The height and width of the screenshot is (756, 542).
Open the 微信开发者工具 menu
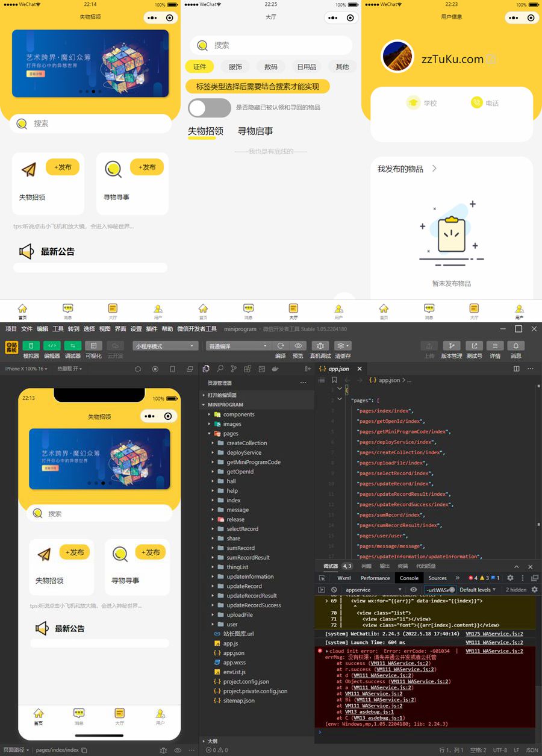pos(197,329)
